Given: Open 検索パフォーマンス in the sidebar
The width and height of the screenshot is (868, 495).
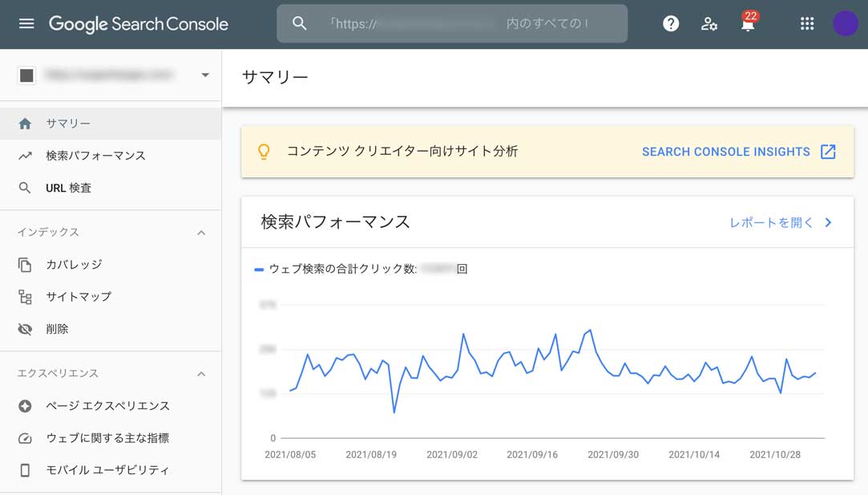Looking at the screenshot, I should pyautogui.click(x=111, y=156).
